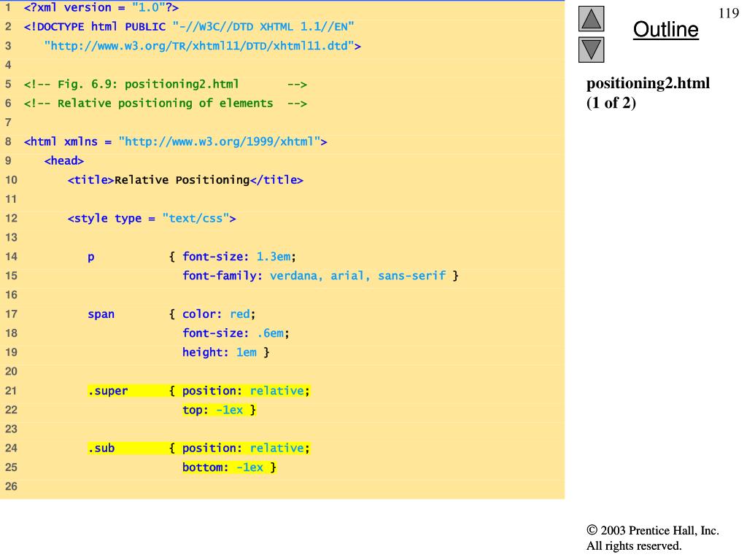Click the html xmlns tag on line 8
Screen dimensions: 747x560
click(x=175, y=141)
